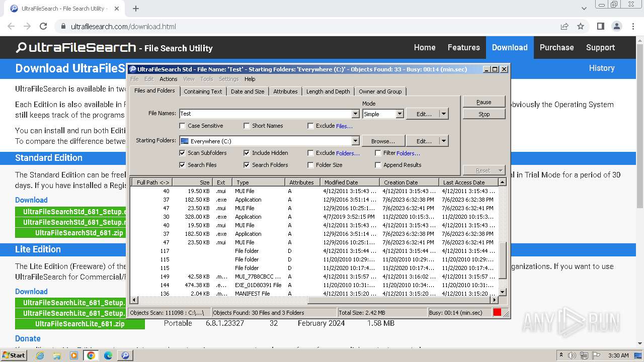Open Internet Explorer from the taskbar
This screenshot has height=362, width=644.
pos(40,355)
